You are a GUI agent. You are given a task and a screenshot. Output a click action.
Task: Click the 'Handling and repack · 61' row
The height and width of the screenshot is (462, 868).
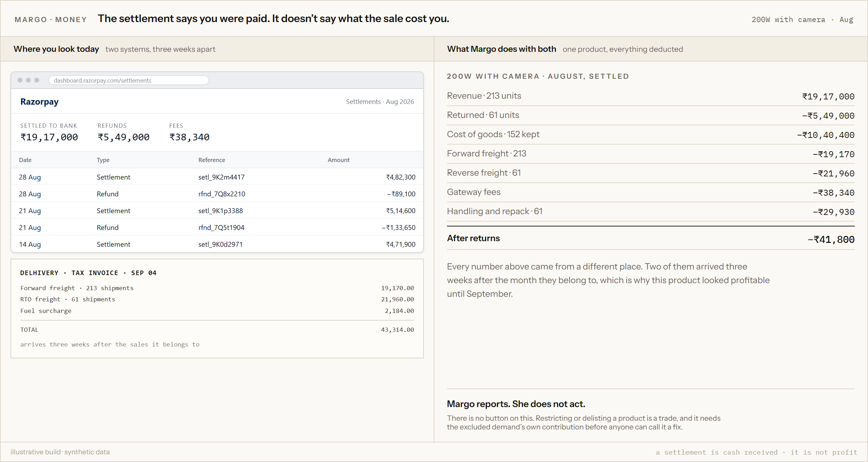pos(651,212)
